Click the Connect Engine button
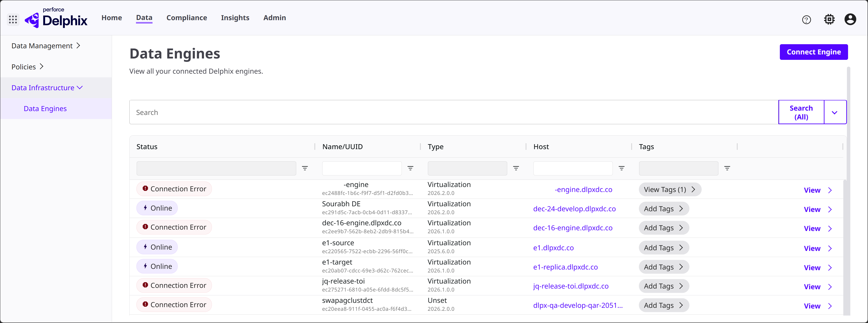 coord(813,52)
